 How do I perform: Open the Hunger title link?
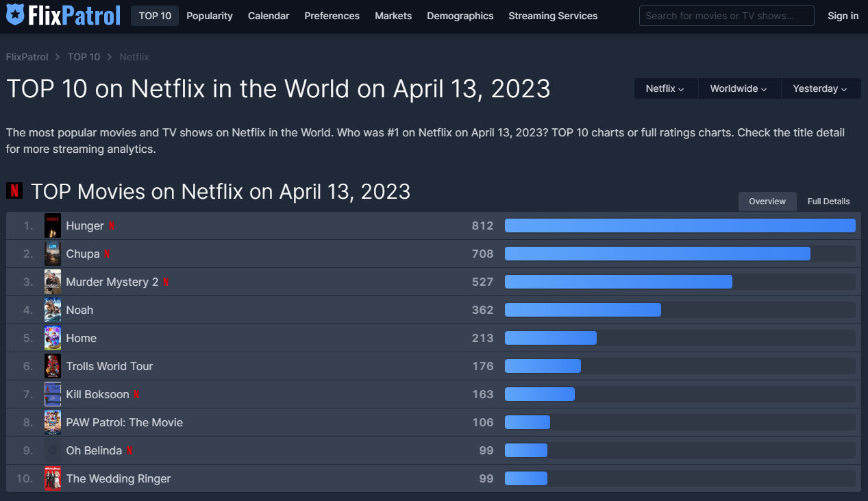tap(85, 225)
